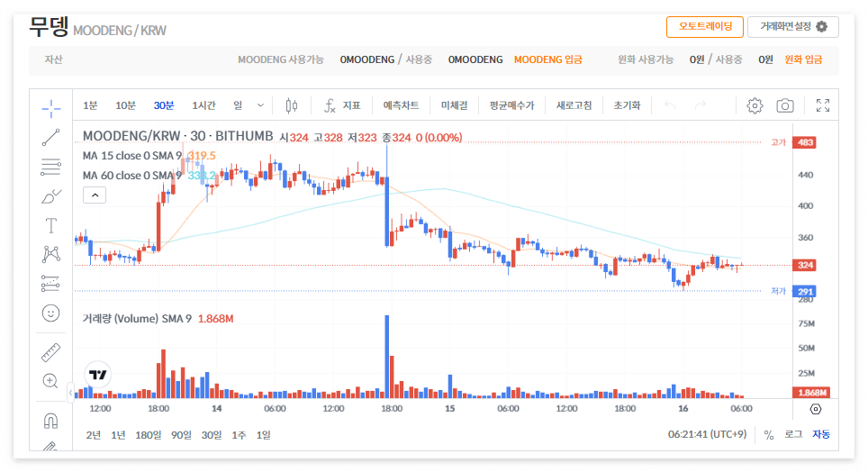This screenshot has height=472, width=868.
Task: Open the emoji sticker tool
Action: click(x=51, y=313)
